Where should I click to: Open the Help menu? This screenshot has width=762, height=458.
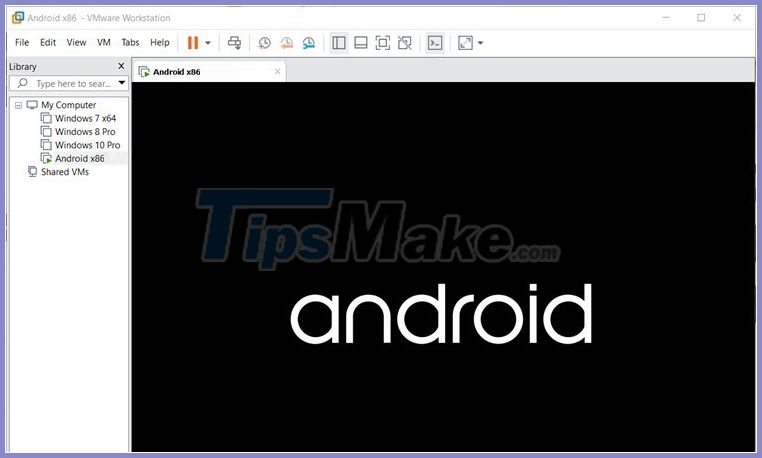(x=159, y=42)
